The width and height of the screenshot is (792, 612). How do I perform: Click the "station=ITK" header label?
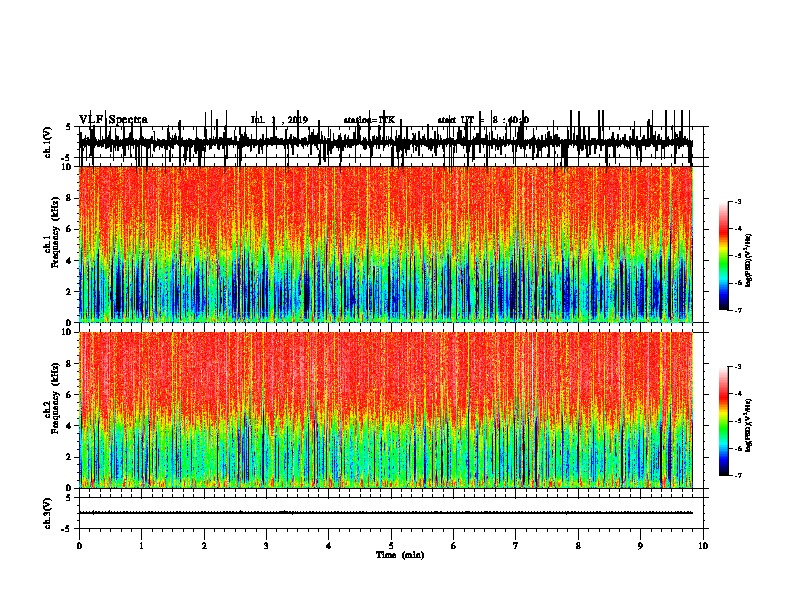pyautogui.click(x=369, y=120)
